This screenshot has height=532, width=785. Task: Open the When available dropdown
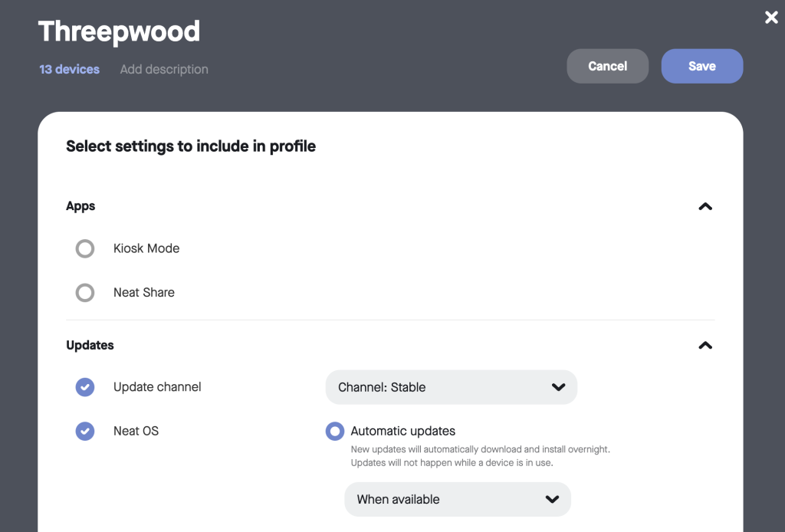pos(458,500)
